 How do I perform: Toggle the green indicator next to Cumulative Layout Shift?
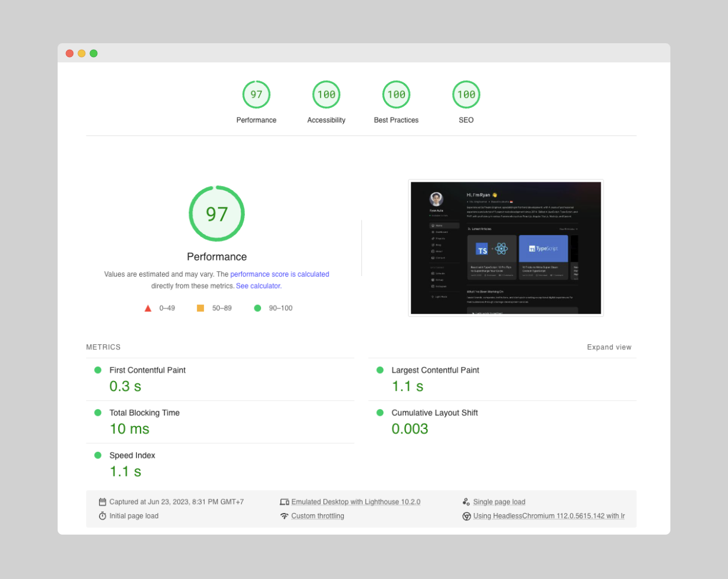380,413
